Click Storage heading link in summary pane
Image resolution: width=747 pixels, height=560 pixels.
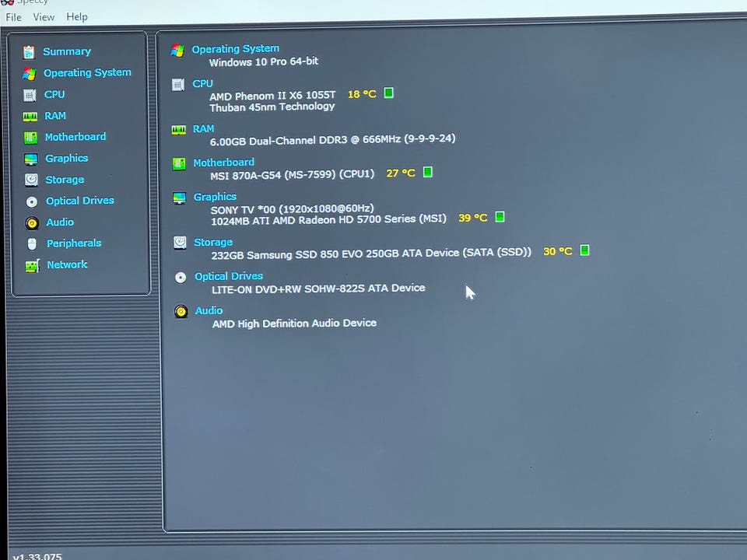(213, 242)
